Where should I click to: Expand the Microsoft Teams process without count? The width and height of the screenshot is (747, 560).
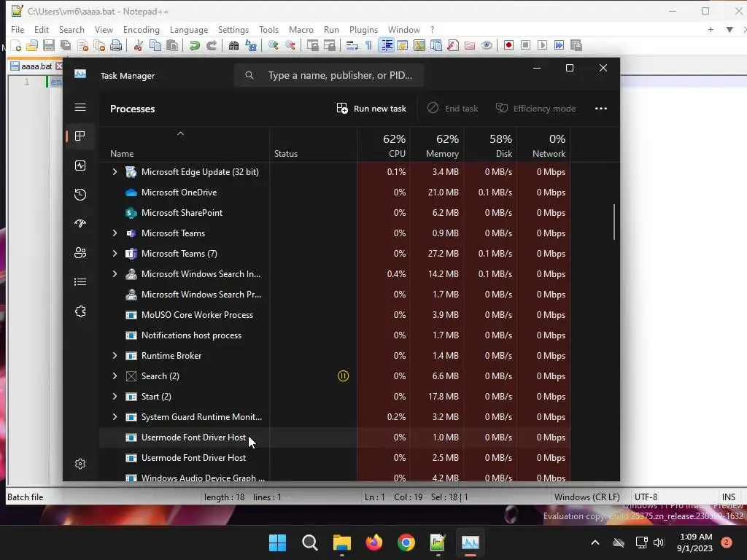pos(115,233)
